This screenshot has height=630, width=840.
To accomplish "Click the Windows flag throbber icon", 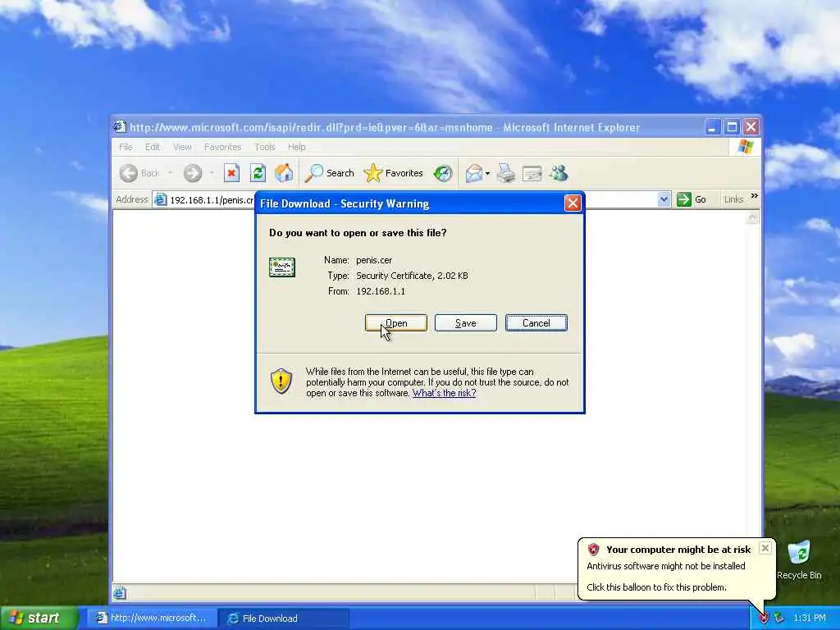I will pos(745,146).
